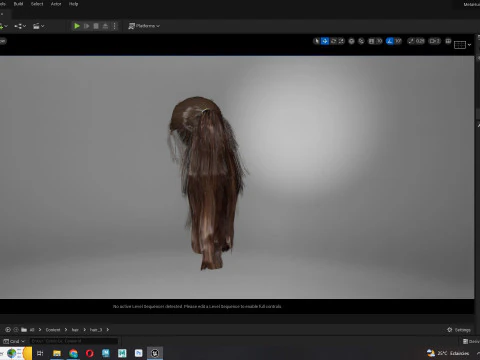Image resolution: width=480 pixels, height=360 pixels.
Task: Switch to Unreal Engine taskbar icon
Action: click(x=155, y=353)
